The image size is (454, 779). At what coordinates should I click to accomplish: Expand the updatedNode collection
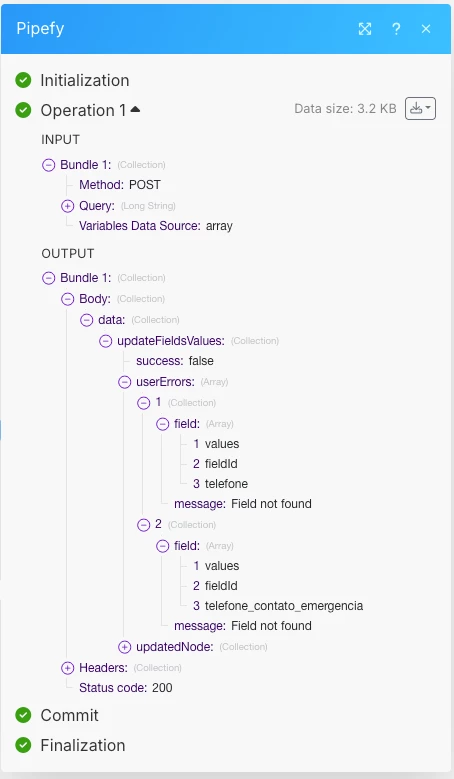click(124, 647)
